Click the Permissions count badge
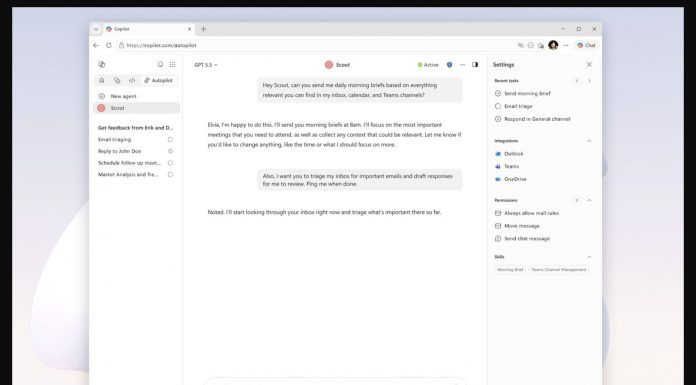Viewport: 696px width, 385px height. click(x=577, y=200)
